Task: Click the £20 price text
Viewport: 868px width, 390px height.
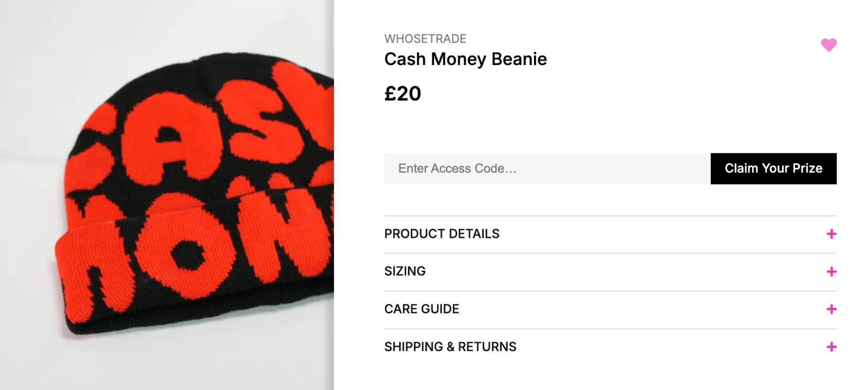Action: pyautogui.click(x=403, y=94)
